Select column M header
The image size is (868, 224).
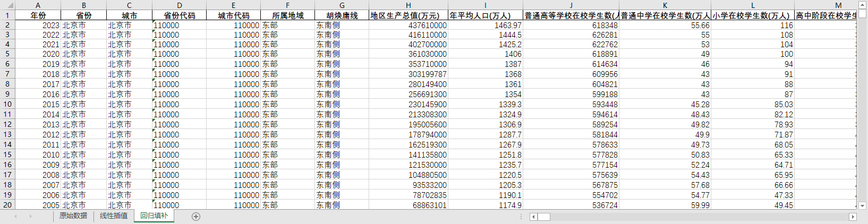[826, 5]
